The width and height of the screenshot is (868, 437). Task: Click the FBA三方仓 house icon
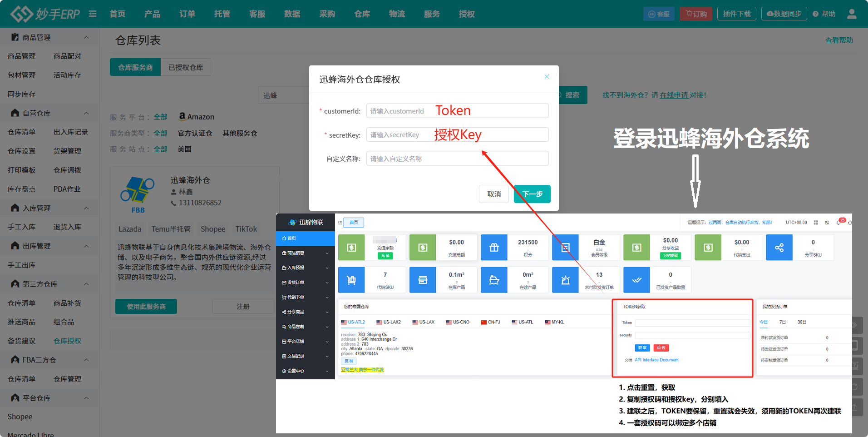(15, 360)
